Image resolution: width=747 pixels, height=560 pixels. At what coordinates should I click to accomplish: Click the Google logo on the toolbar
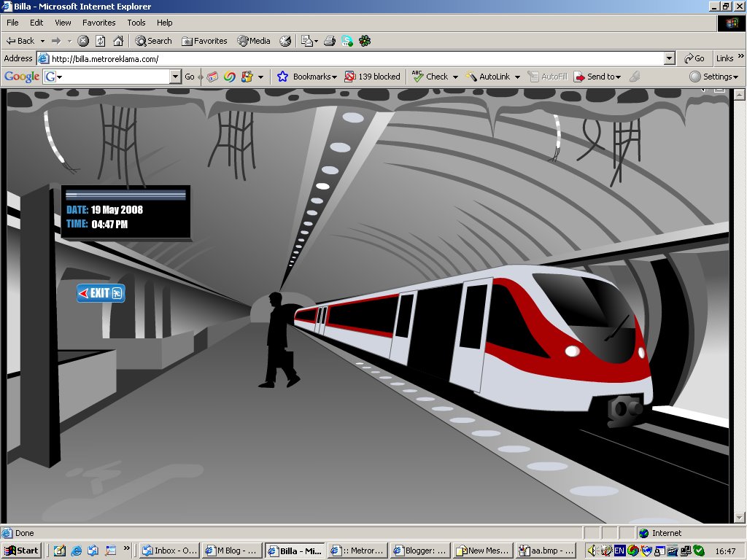[22, 77]
